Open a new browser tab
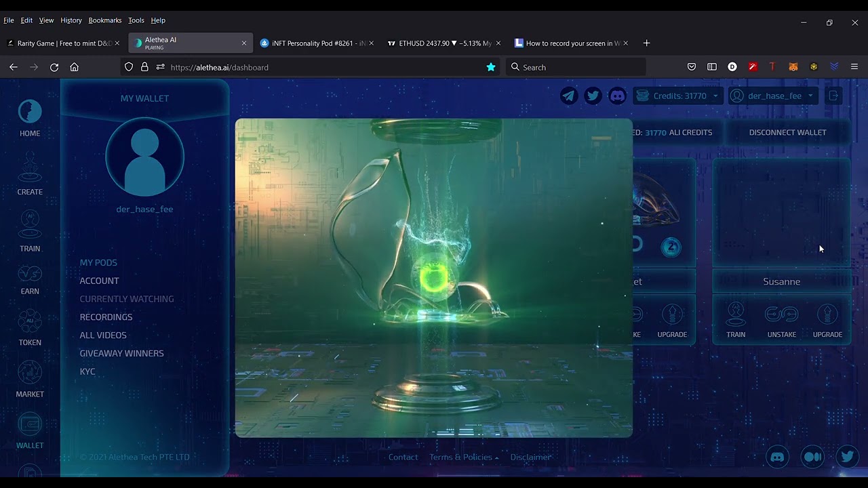The width and height of the screenshot is (868, 488). [x=646, y=43]
